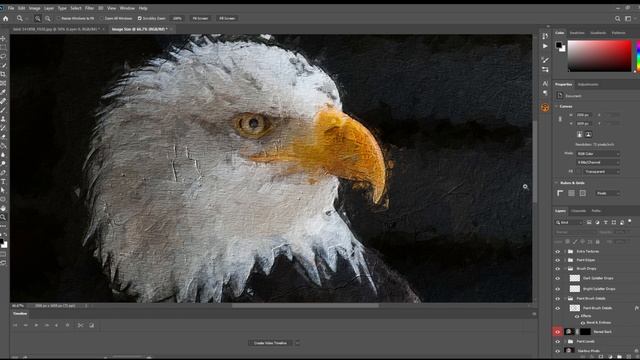Select the Brush tool

pos(3,110)
